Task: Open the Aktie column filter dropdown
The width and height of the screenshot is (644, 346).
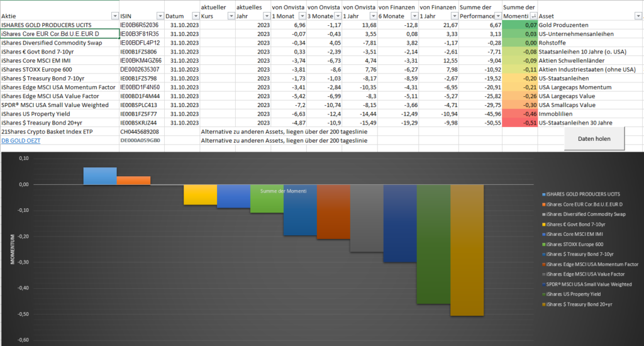Action: click(114, 16)
